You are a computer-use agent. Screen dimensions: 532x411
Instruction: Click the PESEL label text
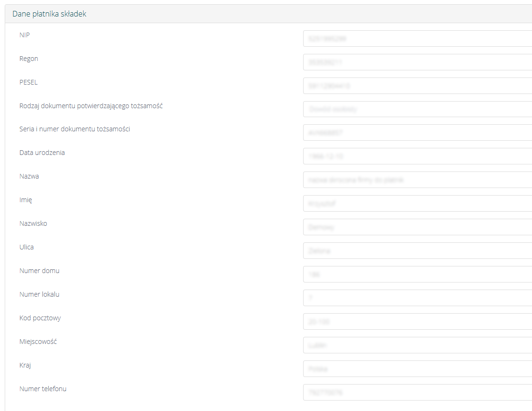[28, 82]
